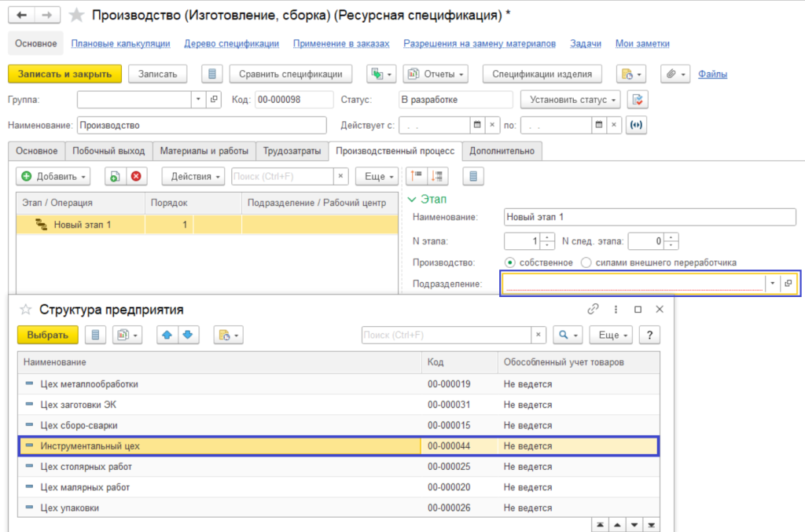
Task: Open the print icon dropdown near Спецификации изделия
Action: (631, 74)
